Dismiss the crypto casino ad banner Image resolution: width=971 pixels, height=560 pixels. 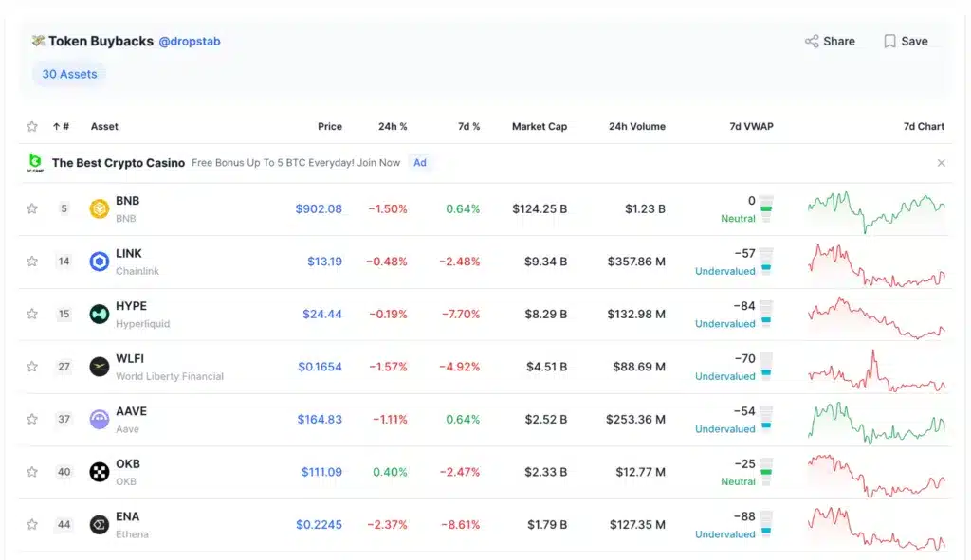click(x=941, y=162)
